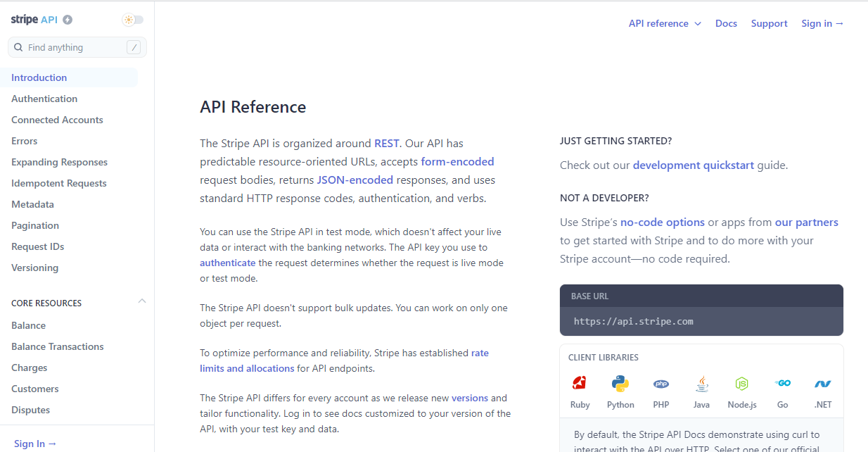The image size is (868, 452).
Task: Click the Ruby client library icon
Action: pyautogui.click(x=580, y=384)
